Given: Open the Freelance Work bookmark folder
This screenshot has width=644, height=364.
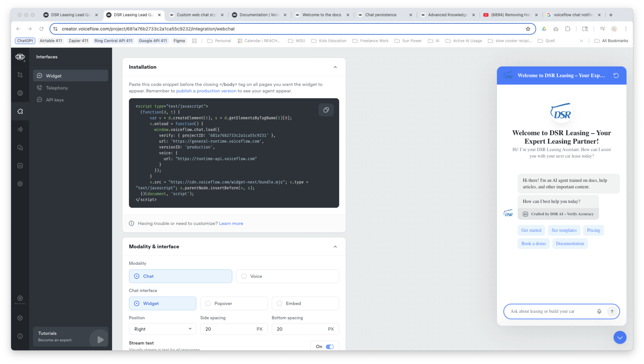Looking at the screenshot, I should [x=370, y=41].
